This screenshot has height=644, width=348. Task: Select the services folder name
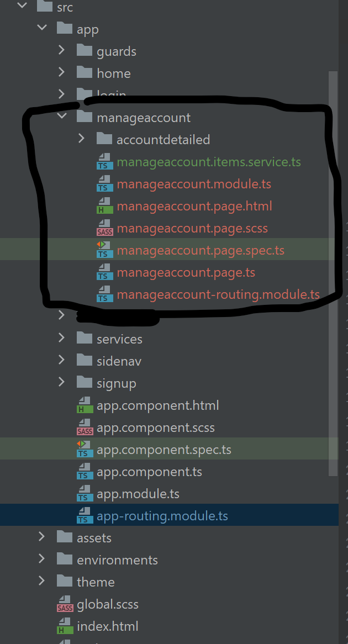[119, 339]
